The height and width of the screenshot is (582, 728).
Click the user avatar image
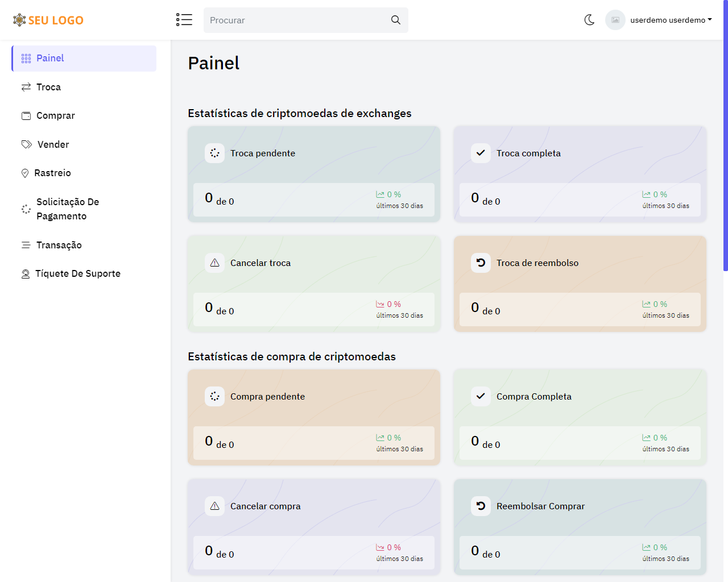[615, 20]
